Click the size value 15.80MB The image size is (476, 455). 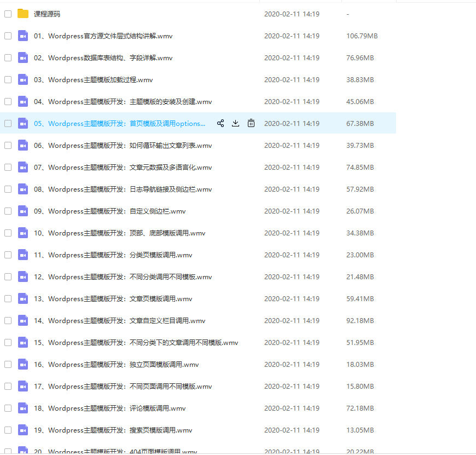(x=360, y=386)
